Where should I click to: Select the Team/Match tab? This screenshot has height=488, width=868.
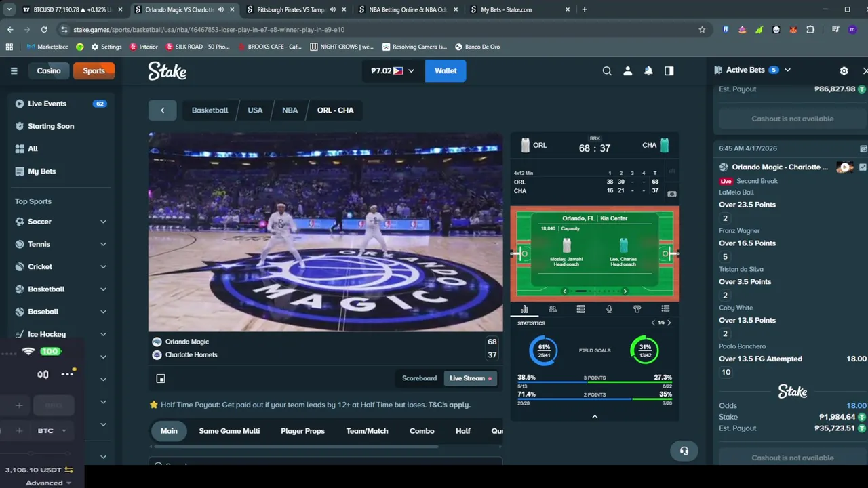click(x=367, y=431)
